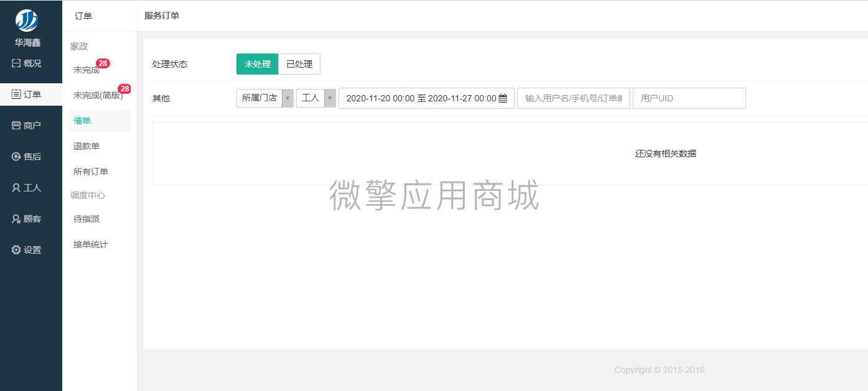Image resolution: width=868 pixels, height=391 pixels.
Task: Click the 售后 after-sales icon in sidebar
Action: click(16, 157)
